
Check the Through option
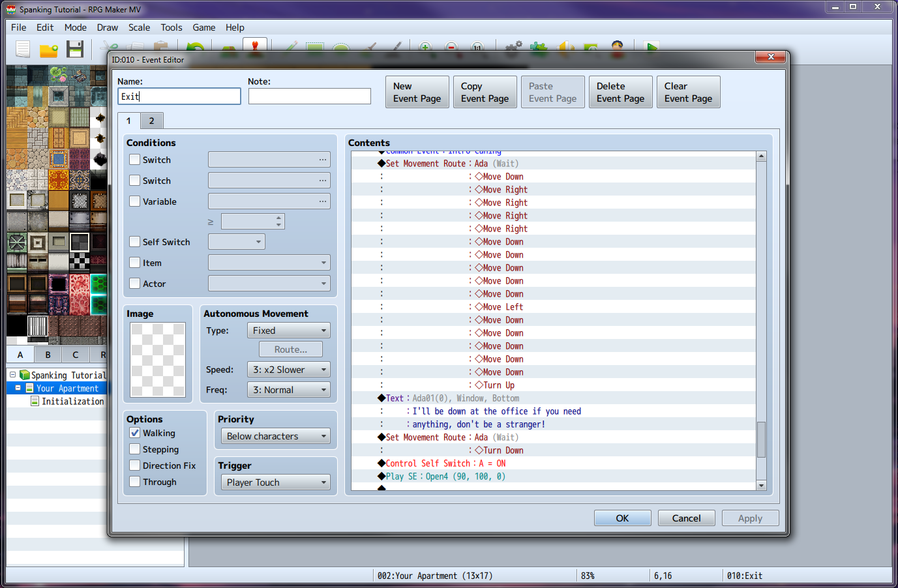tap(134, 482)
